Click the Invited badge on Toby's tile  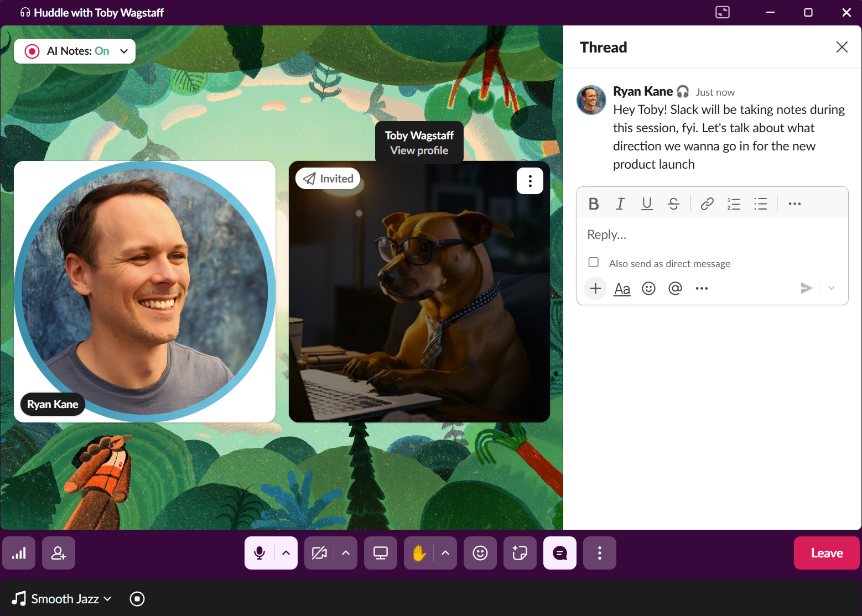(x=328, y=179)
